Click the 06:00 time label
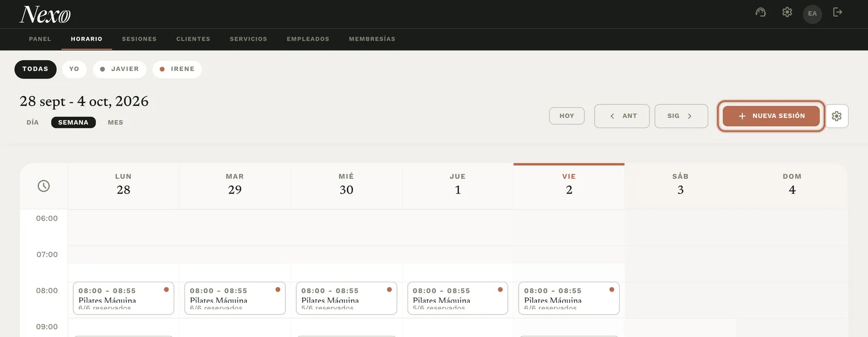The width and height of the screenshot is (868, 337). point(47,218)
